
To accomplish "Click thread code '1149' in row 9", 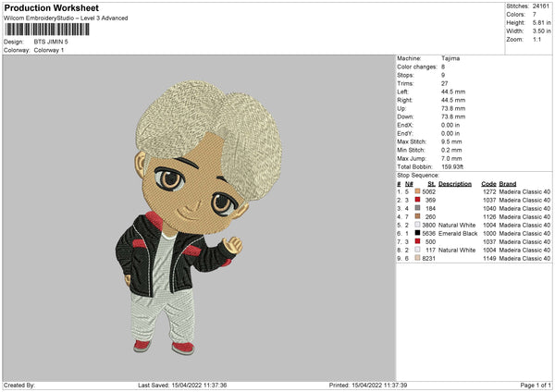I will (489, 259).
